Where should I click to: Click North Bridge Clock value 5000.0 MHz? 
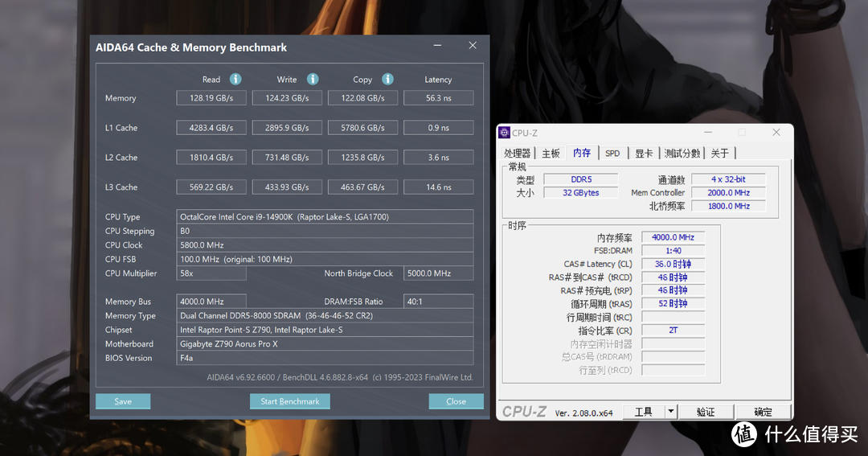439,273
